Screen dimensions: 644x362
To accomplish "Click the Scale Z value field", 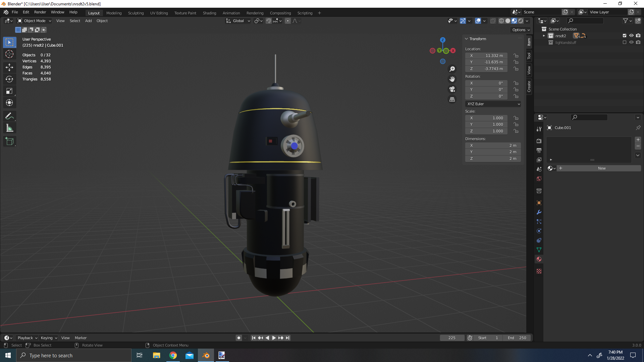I will [486, 131].
